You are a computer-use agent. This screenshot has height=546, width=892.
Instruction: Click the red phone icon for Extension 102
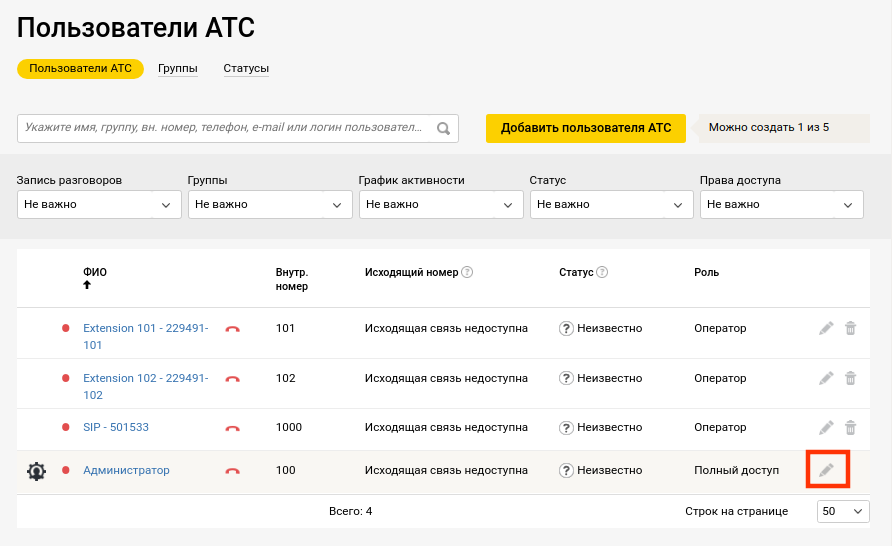tap(232, 379)
